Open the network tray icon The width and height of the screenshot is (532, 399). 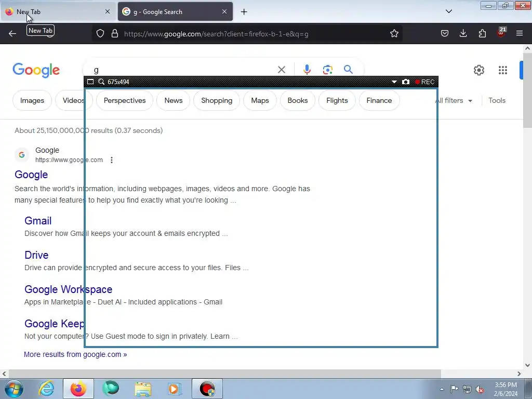coord(467,389)
